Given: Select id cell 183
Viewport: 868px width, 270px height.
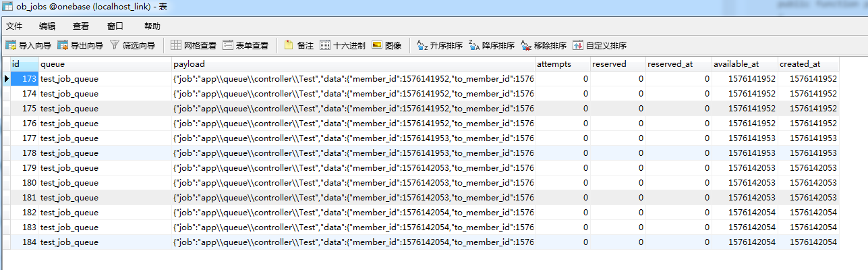Looking at the screenshot, I should tap(24, 227).
